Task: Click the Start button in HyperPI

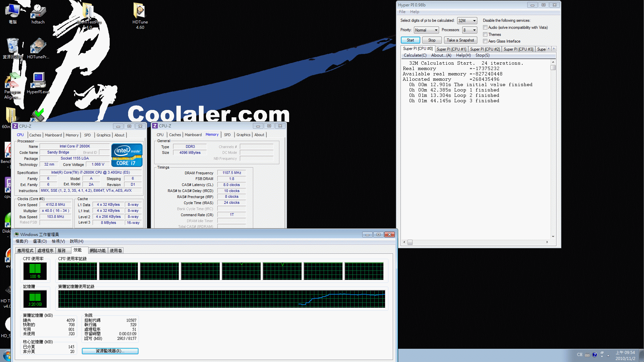Action: [410, 40]
